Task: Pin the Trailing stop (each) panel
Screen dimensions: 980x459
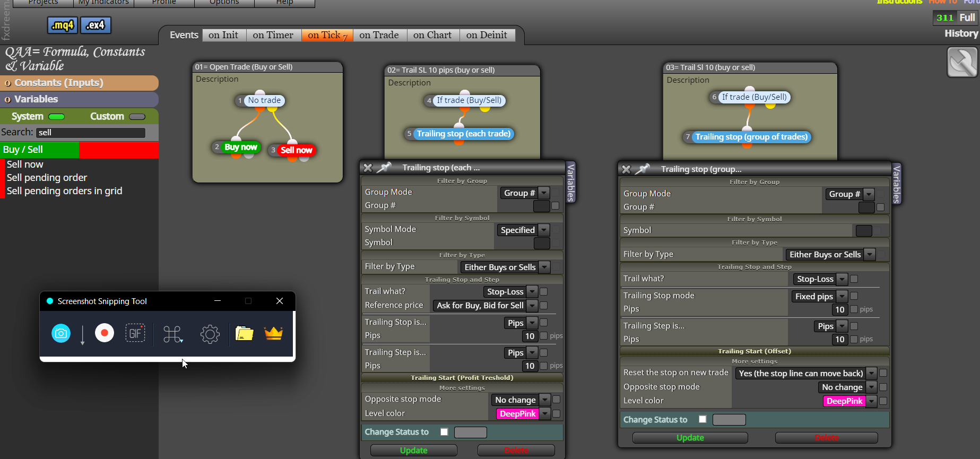Action: (x=384, y=168)
